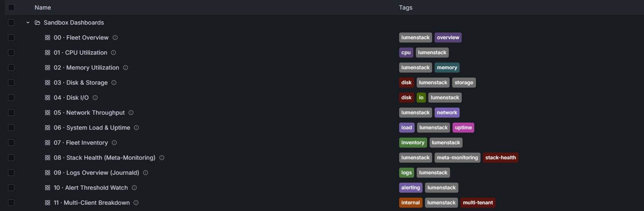Select the checkbox for 03 · Disk & Storage
The image size is (644, 211).
tap(11, 83)
